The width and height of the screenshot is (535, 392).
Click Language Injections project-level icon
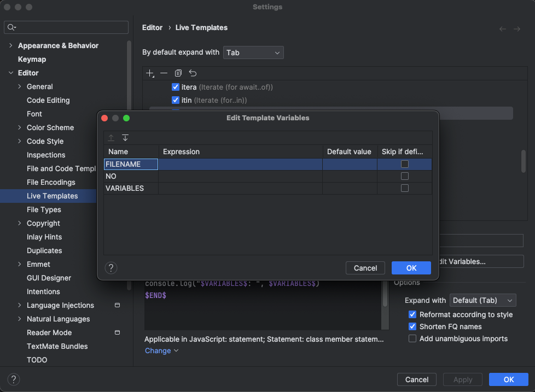tap(118, 305)
